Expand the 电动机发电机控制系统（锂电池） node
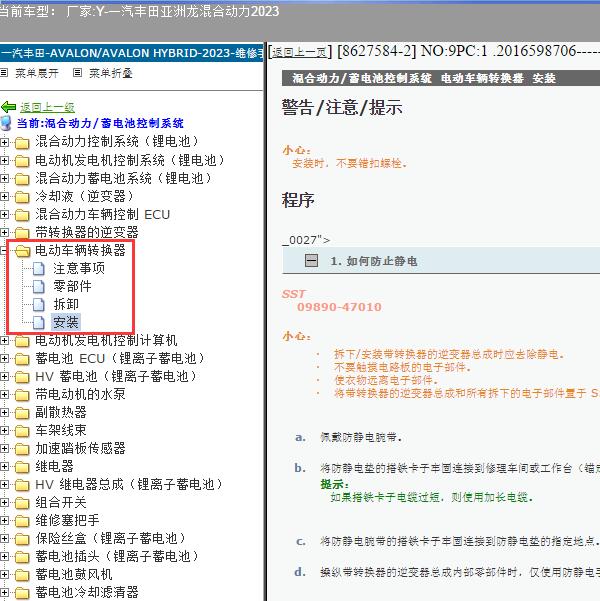 coord(4,161)
